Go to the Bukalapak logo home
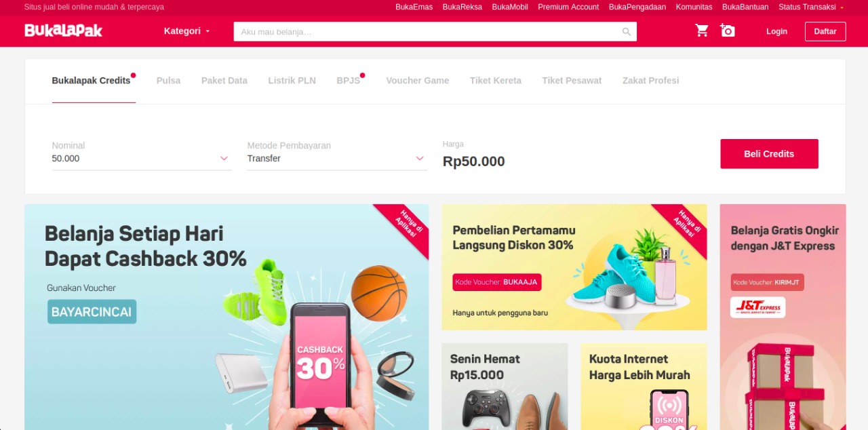Viewport: 868px width, 430px height. click(63, 31)
